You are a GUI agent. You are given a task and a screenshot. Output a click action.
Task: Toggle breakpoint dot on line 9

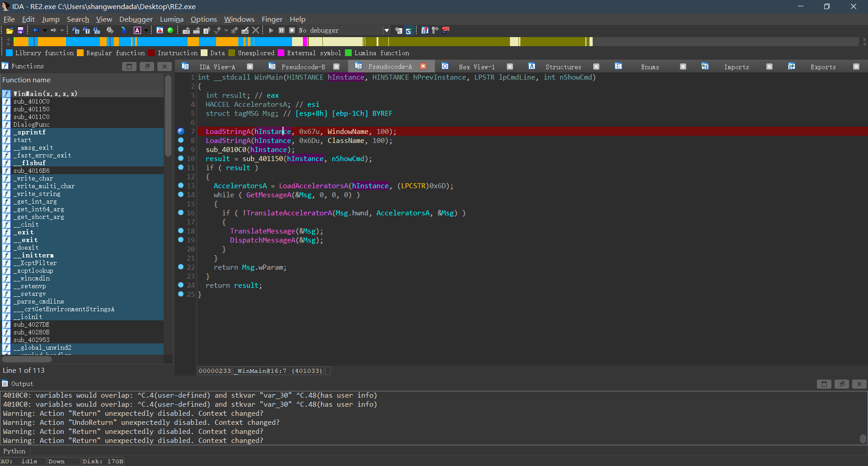tap(181, 149)
